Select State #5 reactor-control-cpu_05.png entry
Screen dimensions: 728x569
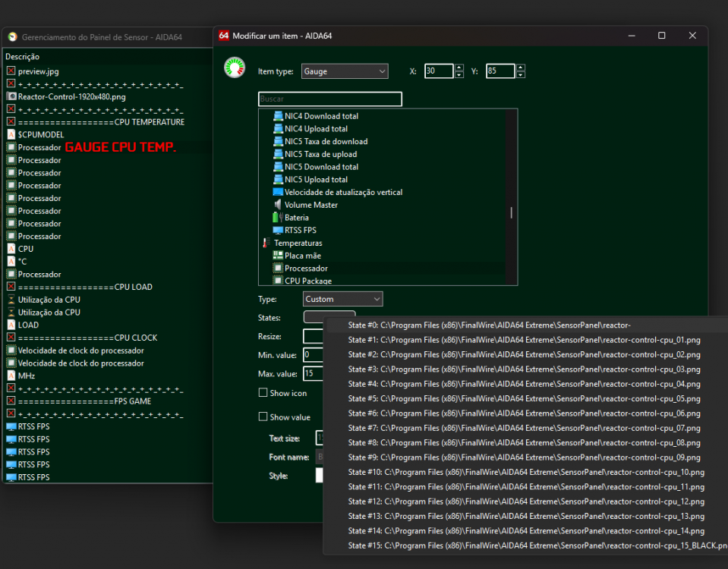[x=524, y=399]
